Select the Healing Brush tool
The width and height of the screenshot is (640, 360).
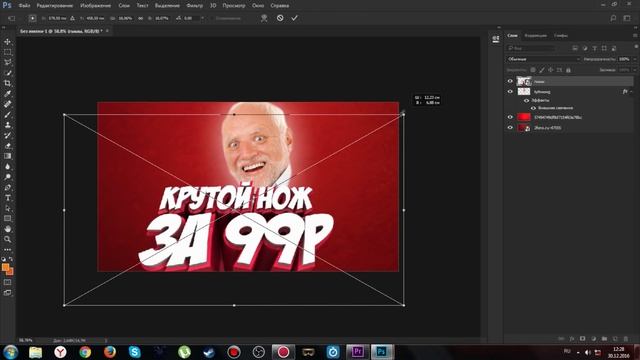[7, 104]
